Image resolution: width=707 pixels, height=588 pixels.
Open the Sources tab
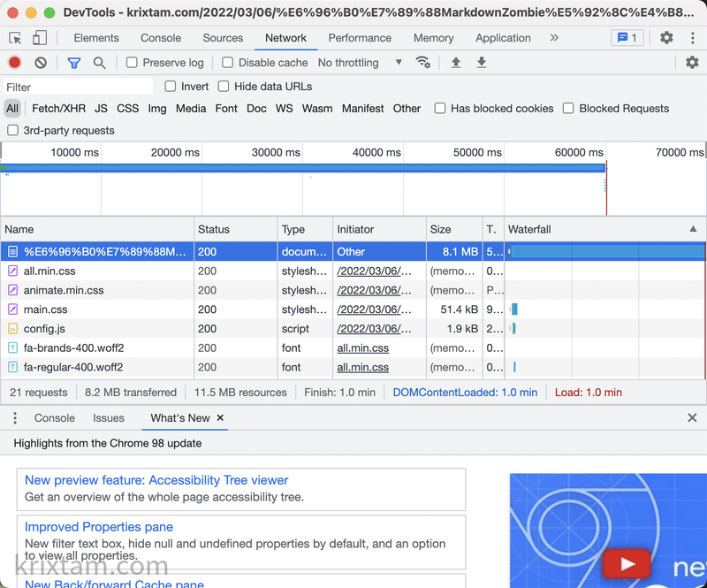pyautogui.click(x=223, y=38)
